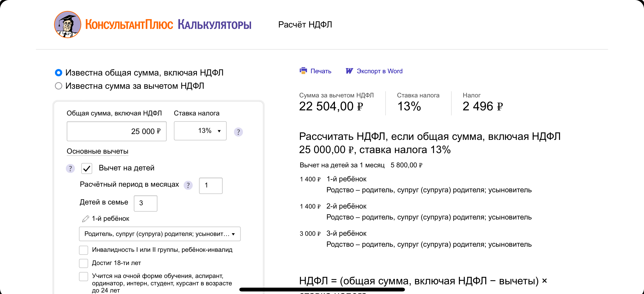The image size is (644, 294).
Task: Open help icon next to Вычет на детей
Action: pos(70,168)
